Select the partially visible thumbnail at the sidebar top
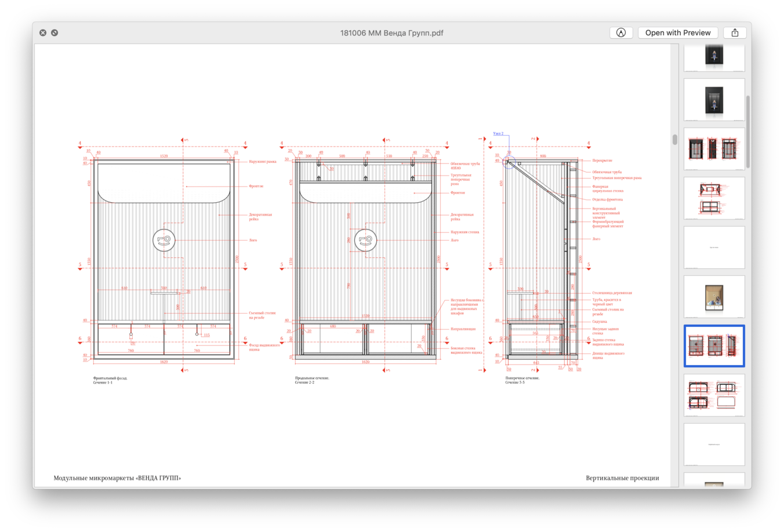784x532 pixels. click(714, 58)
